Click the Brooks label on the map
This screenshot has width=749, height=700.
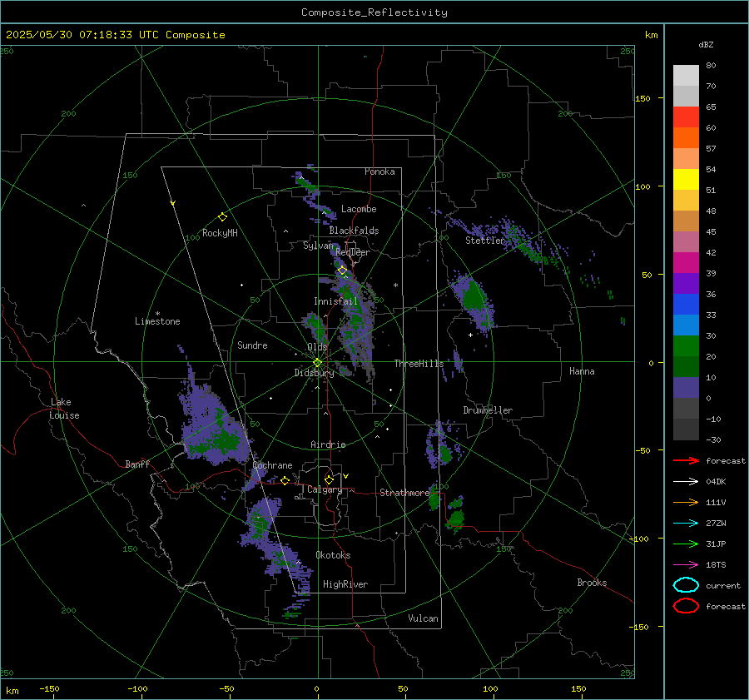pos(592,583)
